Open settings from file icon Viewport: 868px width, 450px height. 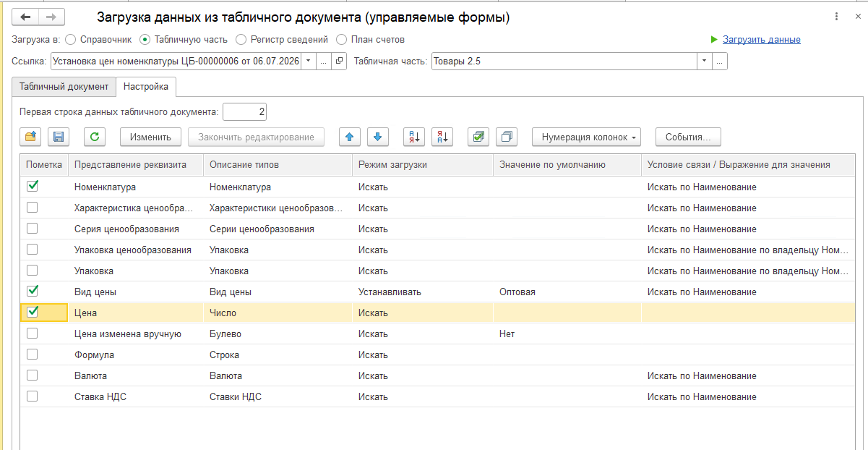31,137
